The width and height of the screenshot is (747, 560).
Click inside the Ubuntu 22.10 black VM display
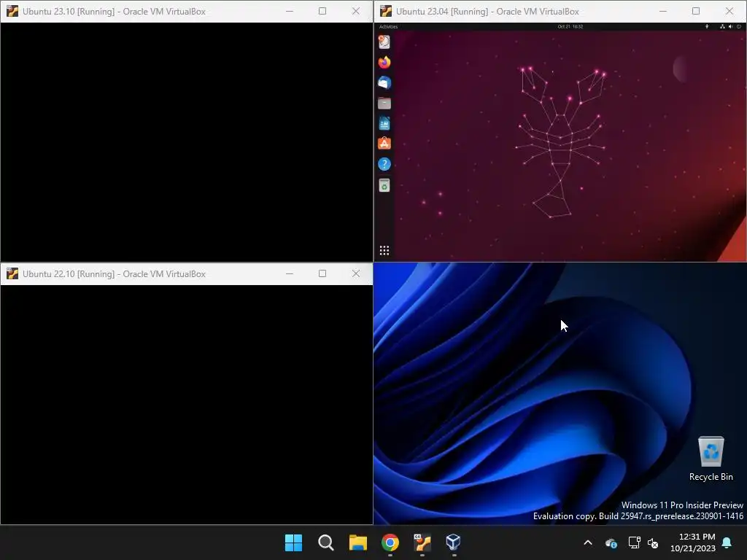tap(187, 404)
